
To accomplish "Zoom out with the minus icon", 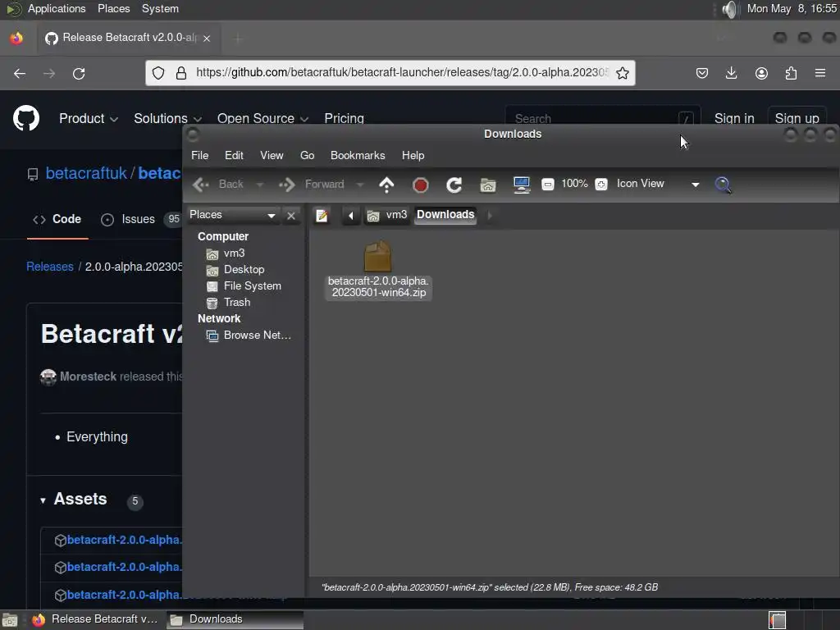I will tap(547, 185).
